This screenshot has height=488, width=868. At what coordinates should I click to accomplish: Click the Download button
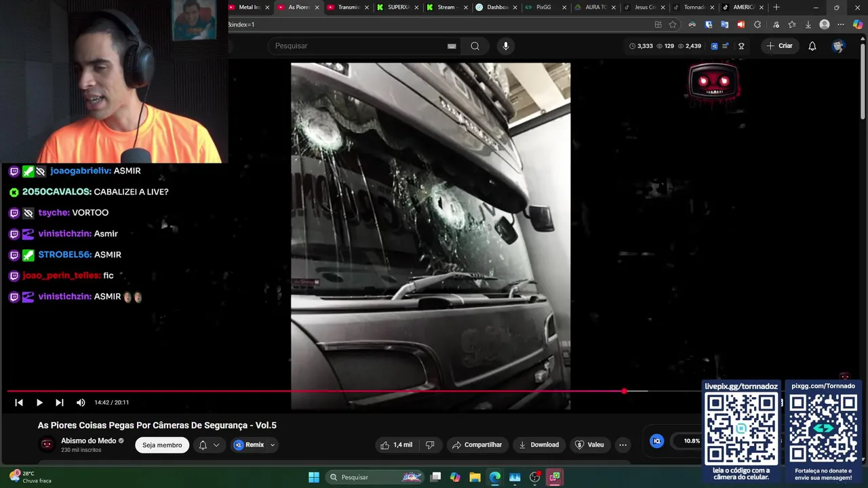point(539,445)
